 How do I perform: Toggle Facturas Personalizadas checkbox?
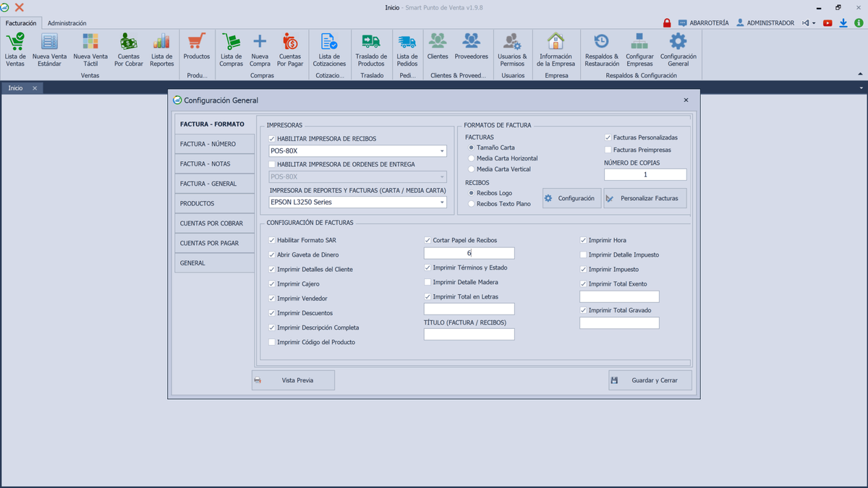click(x=608, y=137)
